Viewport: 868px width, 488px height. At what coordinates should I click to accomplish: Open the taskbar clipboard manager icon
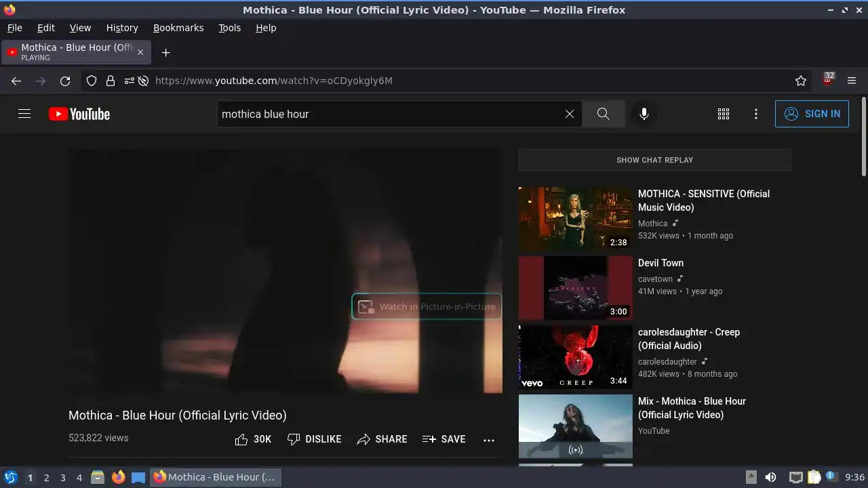click(x=814, y=477)
